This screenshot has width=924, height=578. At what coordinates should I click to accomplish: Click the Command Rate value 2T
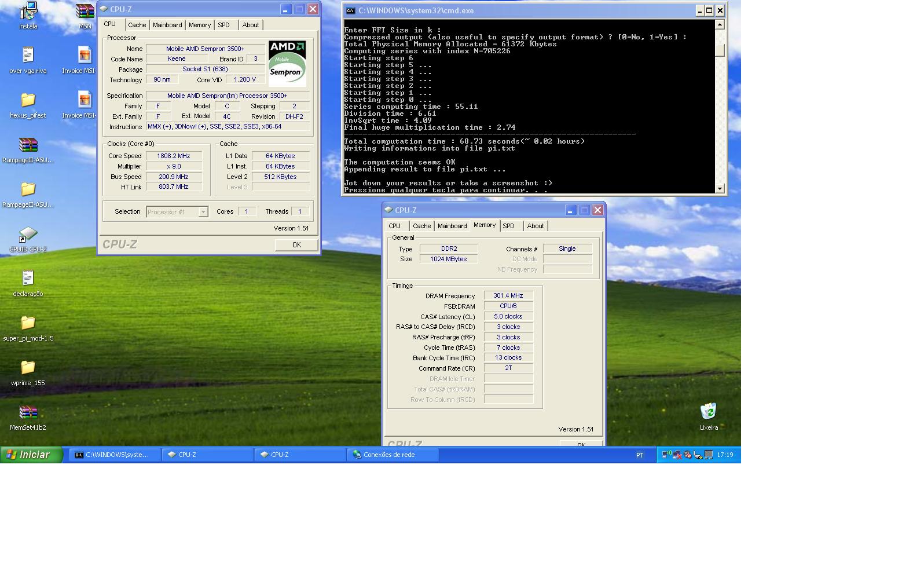(x=508, y=368)
